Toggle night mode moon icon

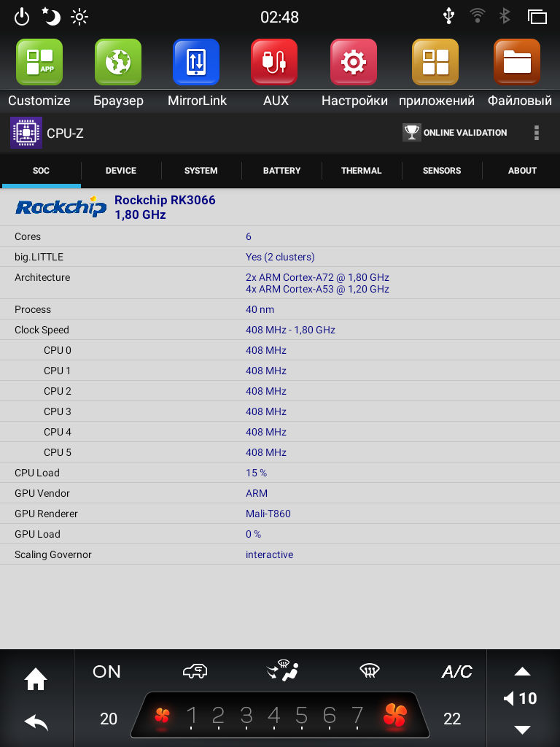(51, 17)
